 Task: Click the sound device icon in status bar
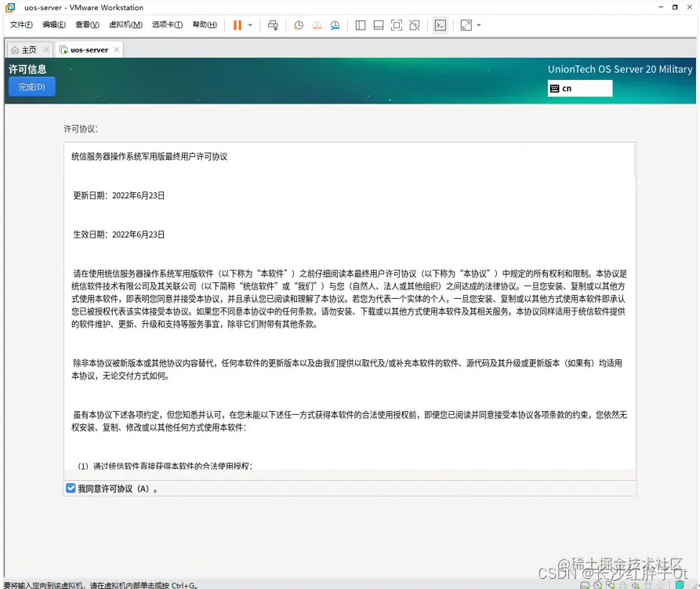(x=637, y=584)
